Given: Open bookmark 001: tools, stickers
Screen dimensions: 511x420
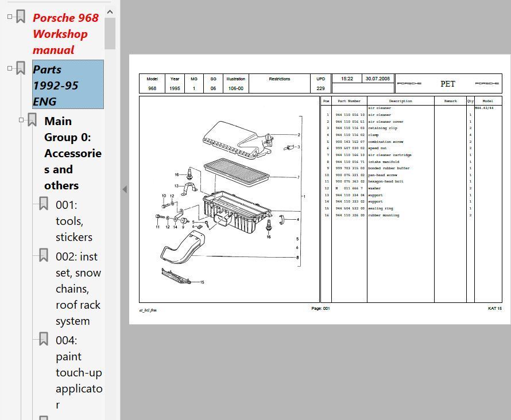Looking at the screenshot, I should 74,221.
